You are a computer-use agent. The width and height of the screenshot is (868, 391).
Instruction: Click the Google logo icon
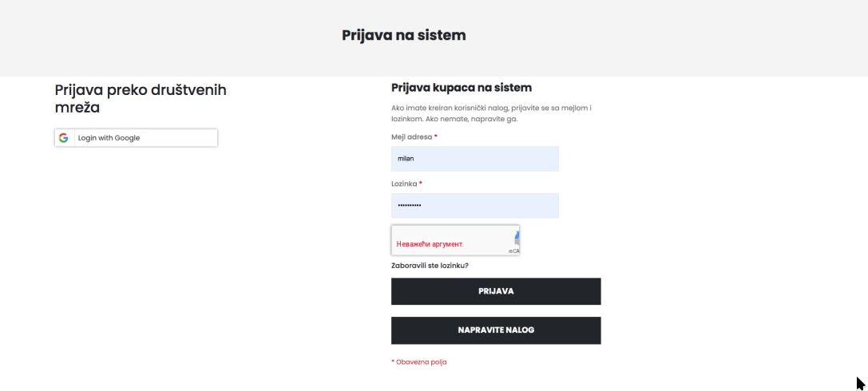coord(64,138)
